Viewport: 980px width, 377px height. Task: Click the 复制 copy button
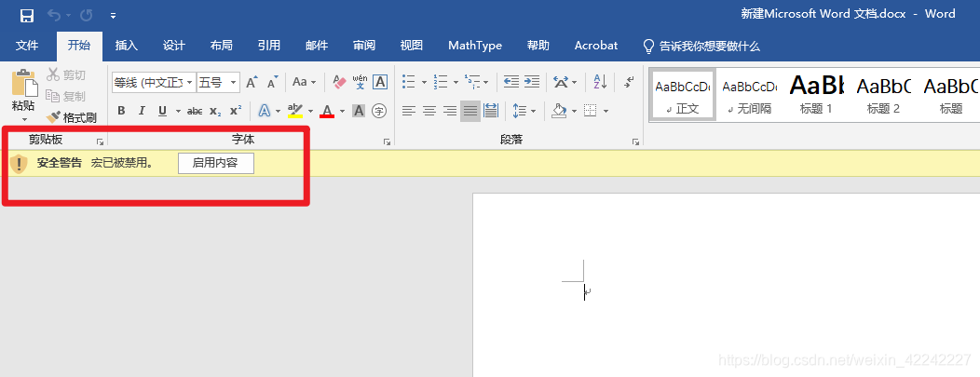tap(66, 96)
